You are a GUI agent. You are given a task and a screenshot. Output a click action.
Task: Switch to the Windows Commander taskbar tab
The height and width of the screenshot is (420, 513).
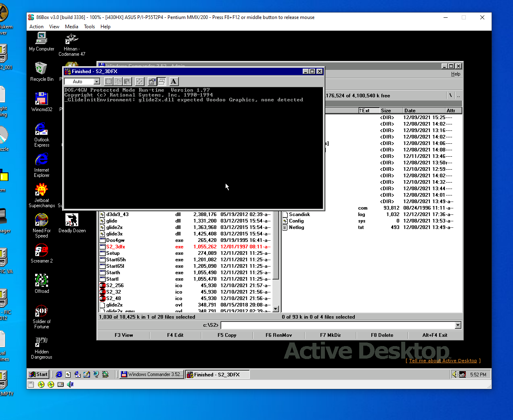pos(151,374)
